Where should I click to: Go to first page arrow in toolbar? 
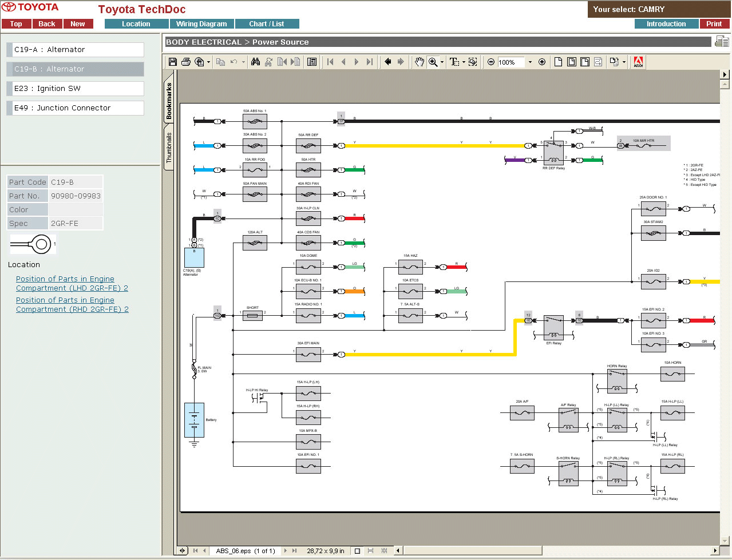[x=330, y=62]
